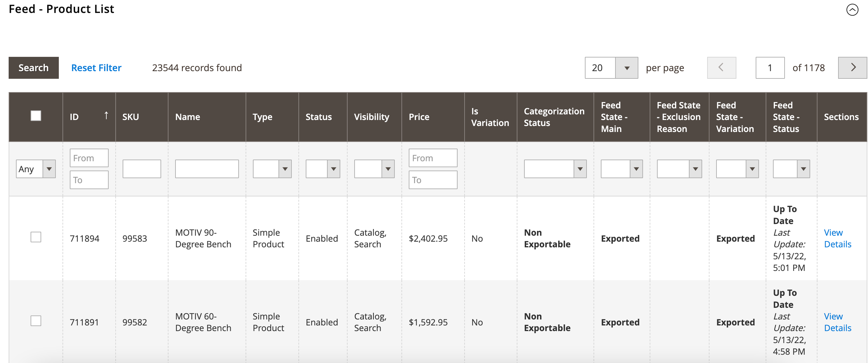
Task: Open the Status filter dropdown
Action: (323, 169)
